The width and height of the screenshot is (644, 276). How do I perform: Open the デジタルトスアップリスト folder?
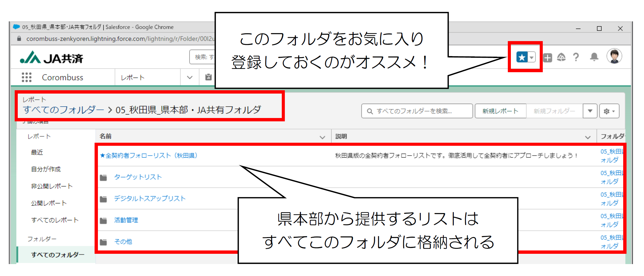pyautogui.click(x=150, y=199)
